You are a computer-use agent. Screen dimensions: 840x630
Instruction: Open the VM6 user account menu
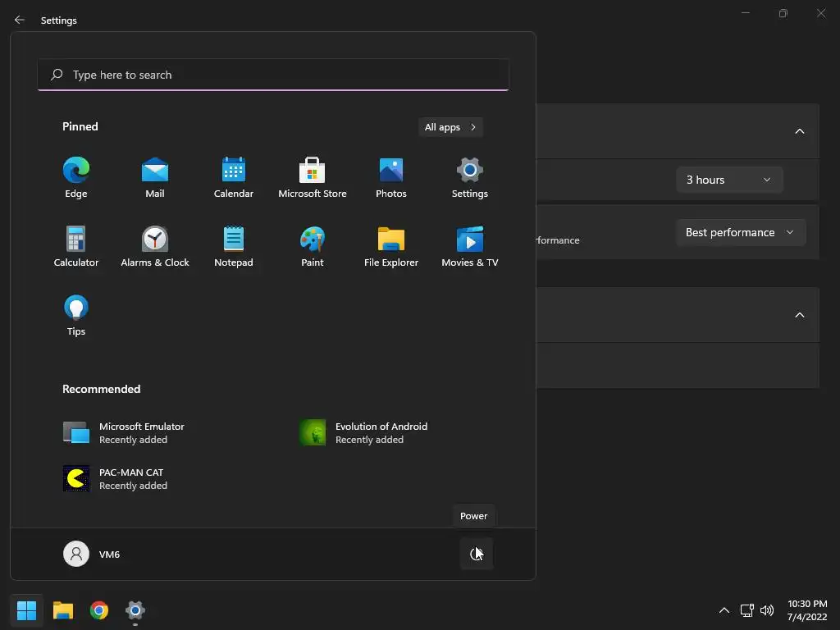[92, 554]
